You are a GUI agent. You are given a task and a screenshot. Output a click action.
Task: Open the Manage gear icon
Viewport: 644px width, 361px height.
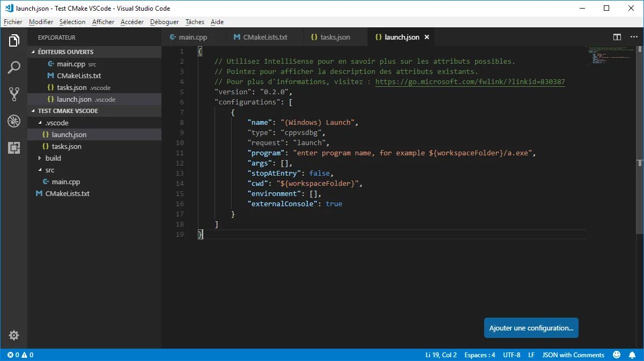(14, 335)
